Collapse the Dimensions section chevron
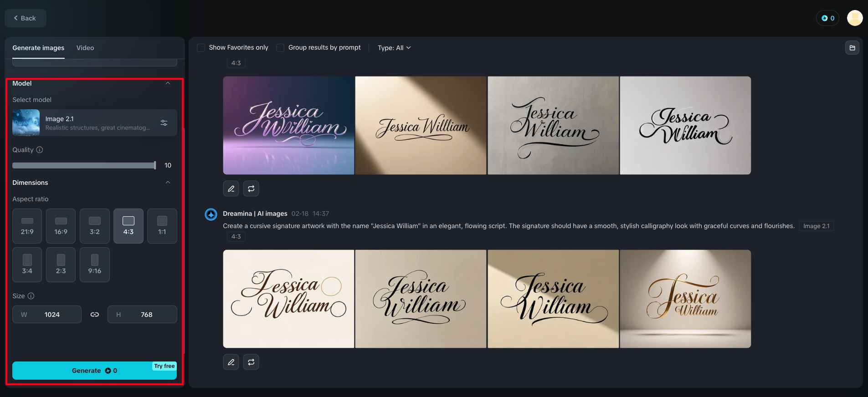 point(168,183)
